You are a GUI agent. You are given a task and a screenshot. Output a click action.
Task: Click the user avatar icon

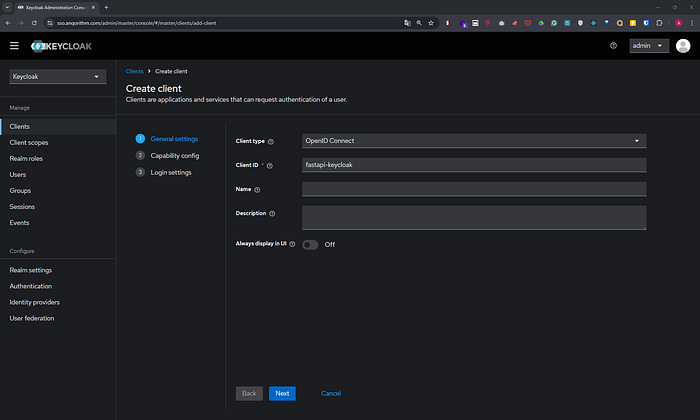[683, 46]
